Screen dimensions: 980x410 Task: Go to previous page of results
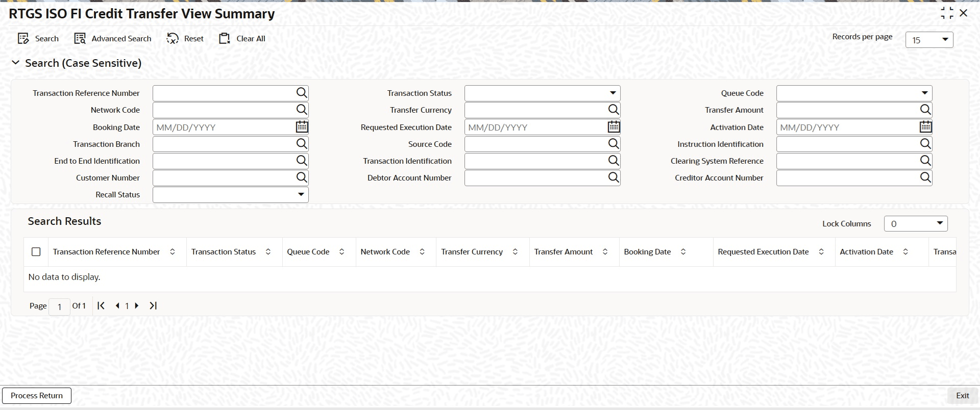click(118, 305)
